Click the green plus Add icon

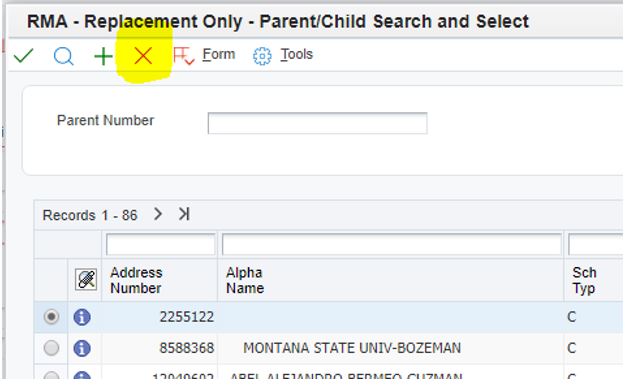[x=103, y=56]
